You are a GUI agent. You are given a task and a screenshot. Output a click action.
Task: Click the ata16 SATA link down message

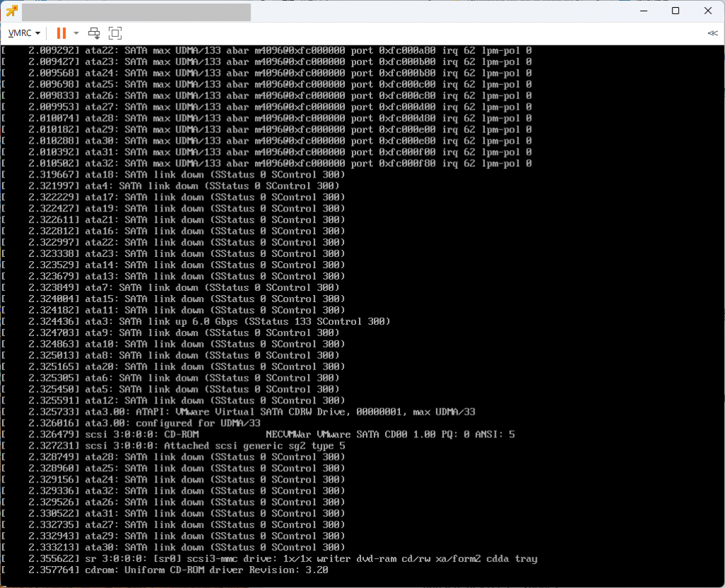point(173,231)
